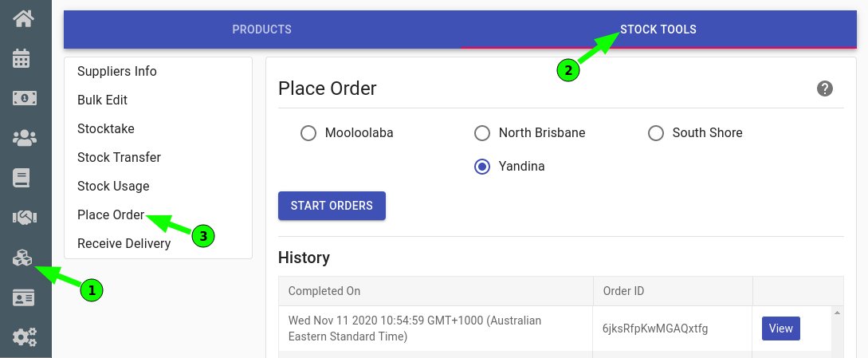The image size is (868, 358).
Task: Switch to the Stock Tools tab
Action: [x=658, y=30]
